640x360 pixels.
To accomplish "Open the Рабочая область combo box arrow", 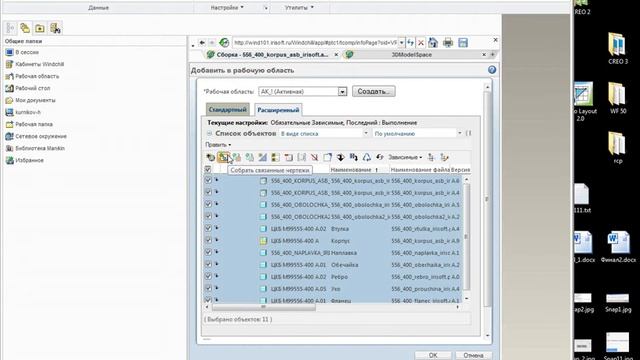I will point(342,91).
